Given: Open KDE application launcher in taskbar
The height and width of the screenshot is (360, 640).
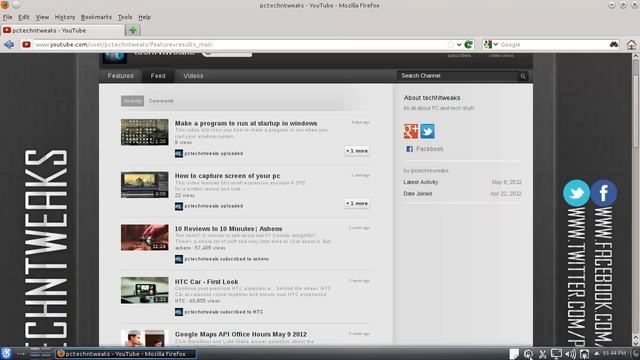Looking at the screenshot, I should 6,353.
